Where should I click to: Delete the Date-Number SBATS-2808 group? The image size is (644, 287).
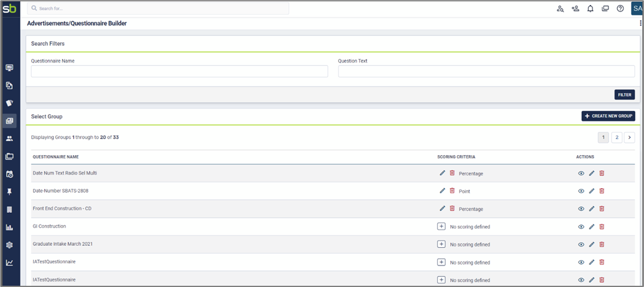tap(602, 191)
